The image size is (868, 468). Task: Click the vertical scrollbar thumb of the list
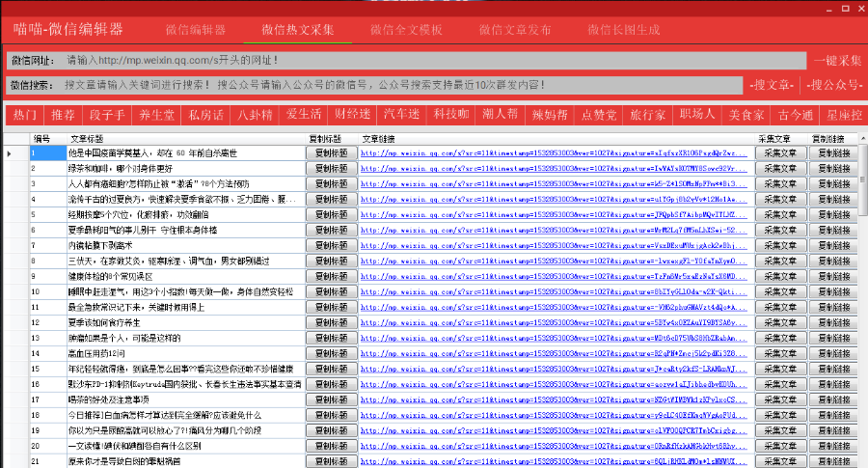click(x=863, y=180)
